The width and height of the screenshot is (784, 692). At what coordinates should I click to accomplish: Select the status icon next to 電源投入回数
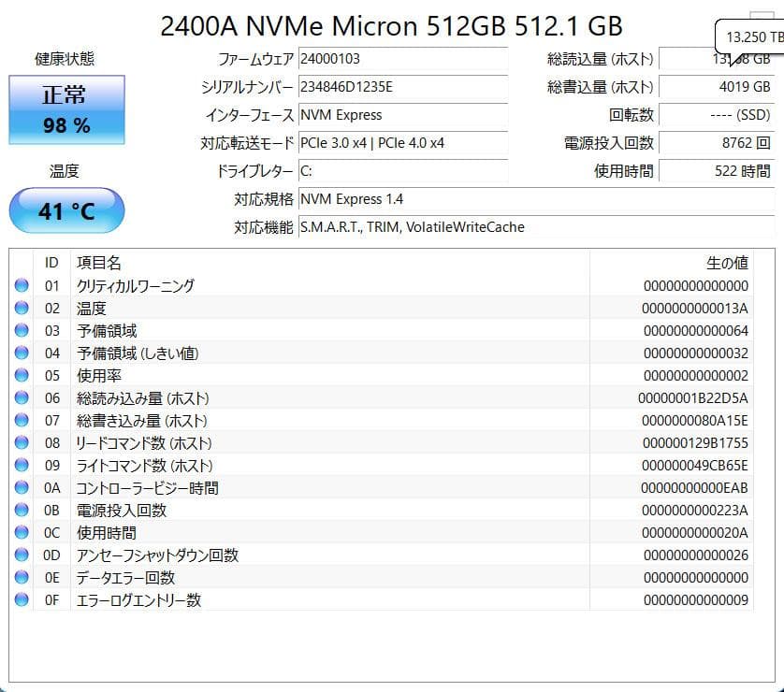22,510
